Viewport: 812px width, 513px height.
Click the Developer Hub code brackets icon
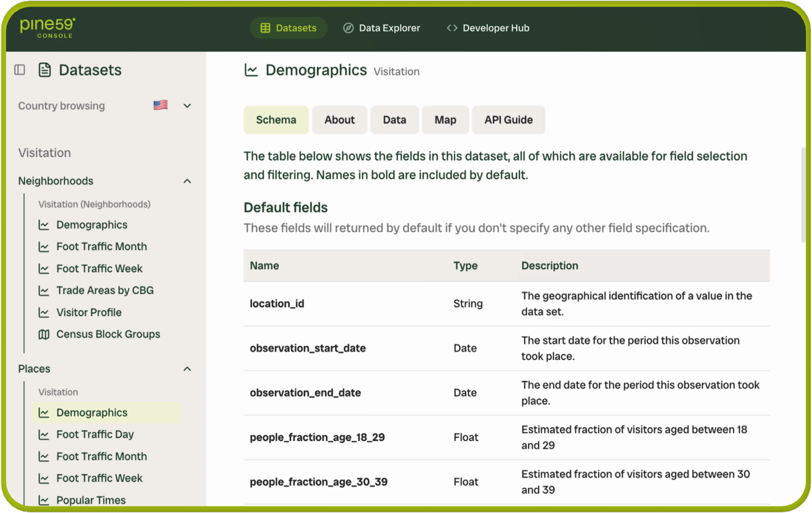(452, 28)
